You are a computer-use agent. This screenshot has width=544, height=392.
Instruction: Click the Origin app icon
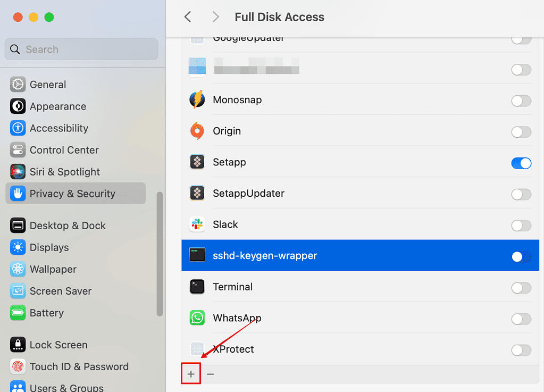[x=197, y=131]
